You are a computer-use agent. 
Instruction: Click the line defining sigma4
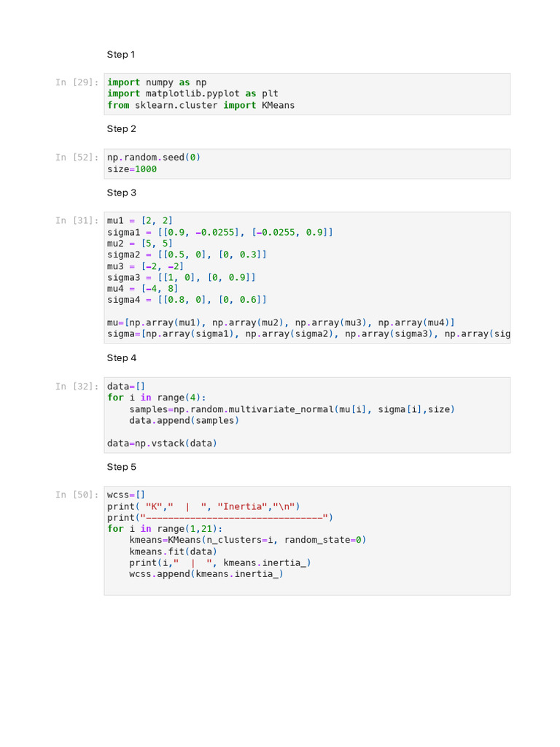pyautogui.click(x=187, y=300)
